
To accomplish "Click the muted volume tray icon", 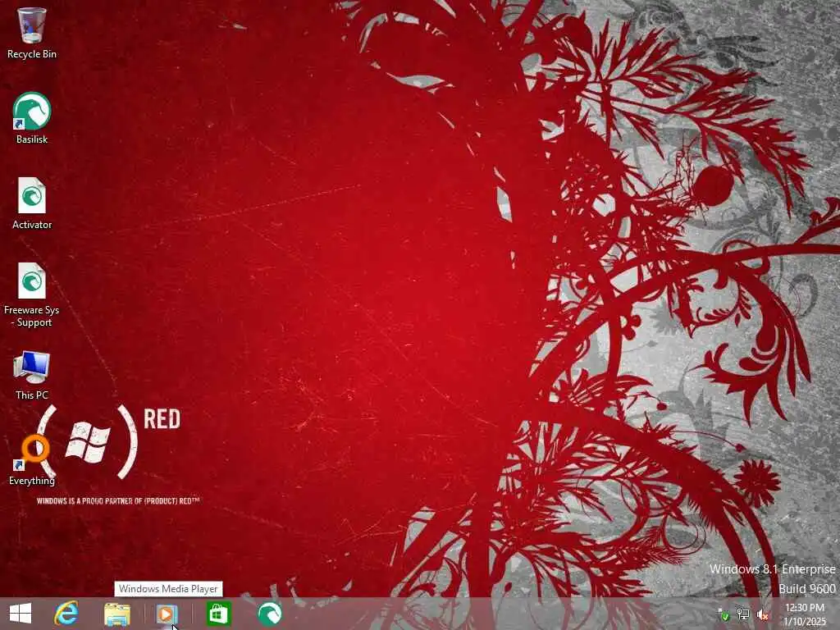I will (x=763, y=614).
